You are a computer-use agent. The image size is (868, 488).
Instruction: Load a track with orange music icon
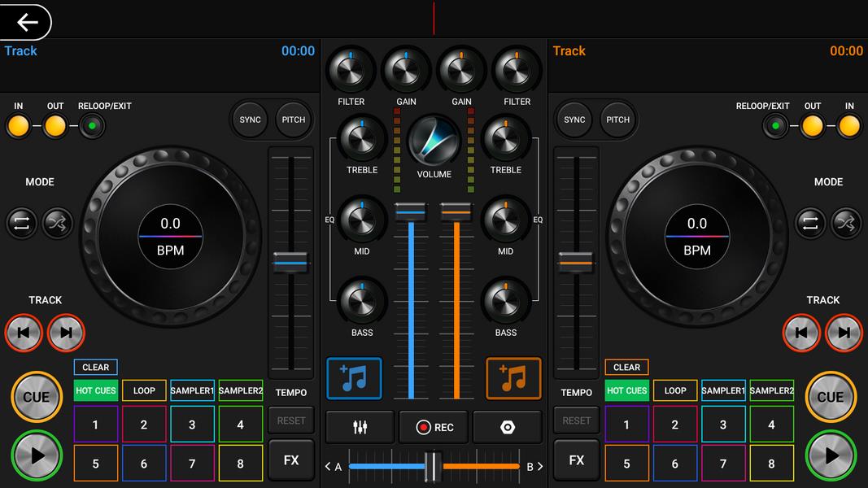click(x=513, y=378)
